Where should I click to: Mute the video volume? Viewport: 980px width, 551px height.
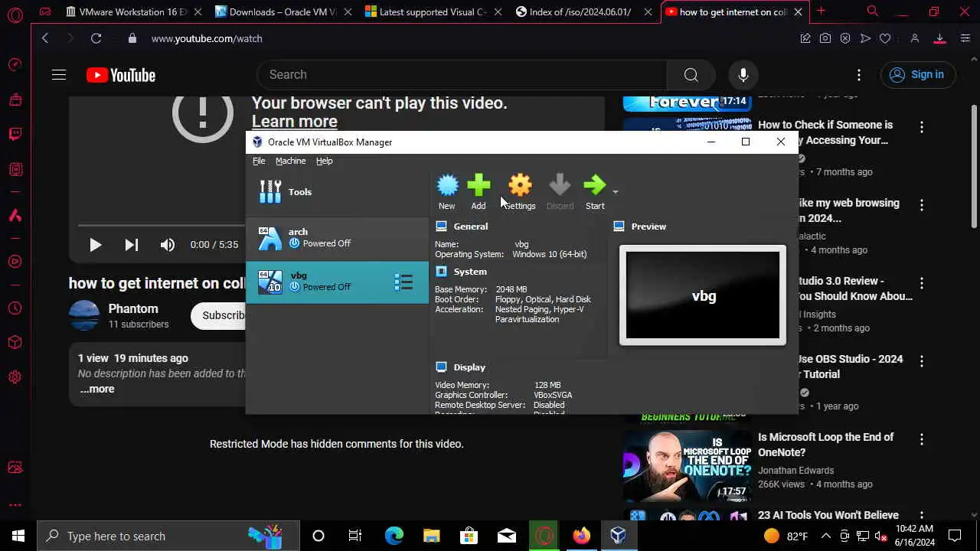point(168,245)
